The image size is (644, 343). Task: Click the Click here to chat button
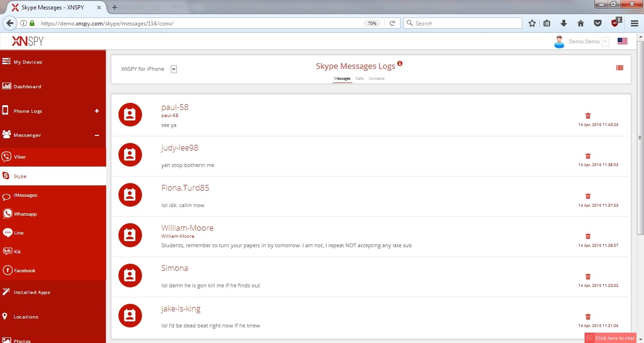pyautogui.click(x=611, y=338)
